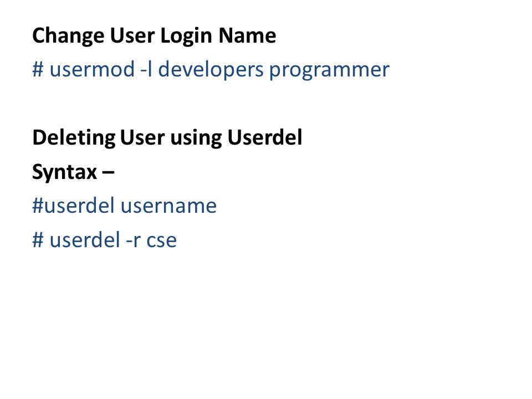Click '#userdel' in the syntax line
The width and height of the screenshot is (532, 399).
click(x=73, y=206)
